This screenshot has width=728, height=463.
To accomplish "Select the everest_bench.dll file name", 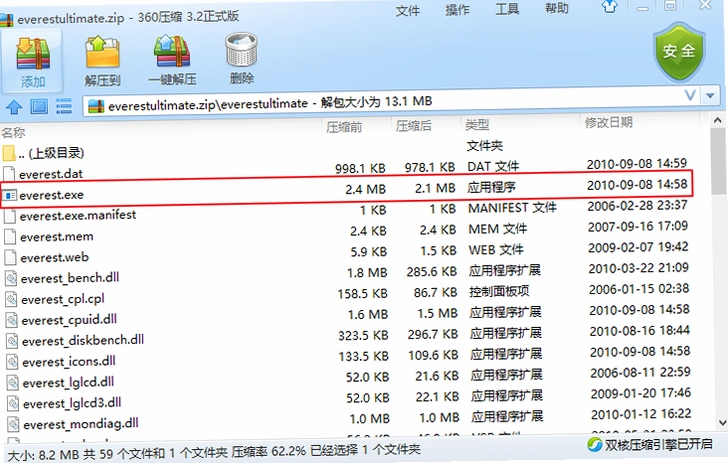I will tap(70, 278).
